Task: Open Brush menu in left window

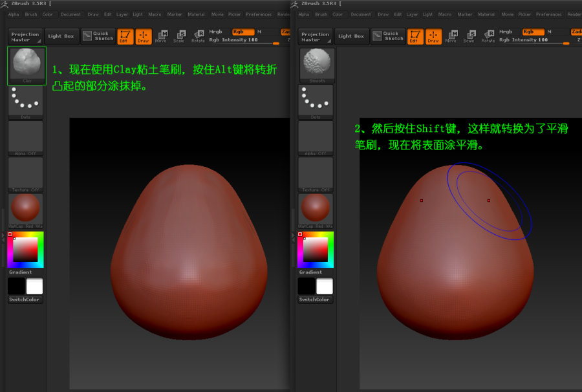Action: 31,14
